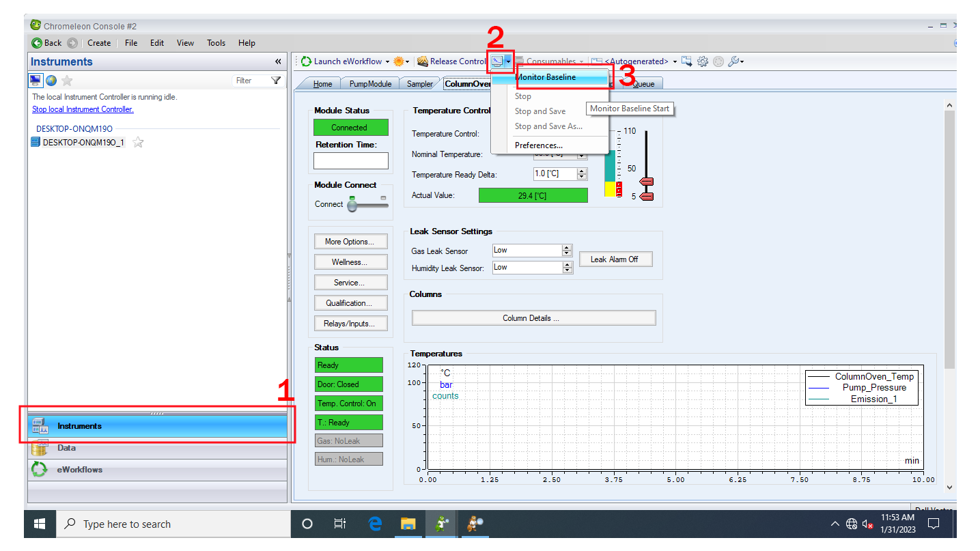
Task: Switch to the PumpModule tab
Action: [x=370, y=84]
